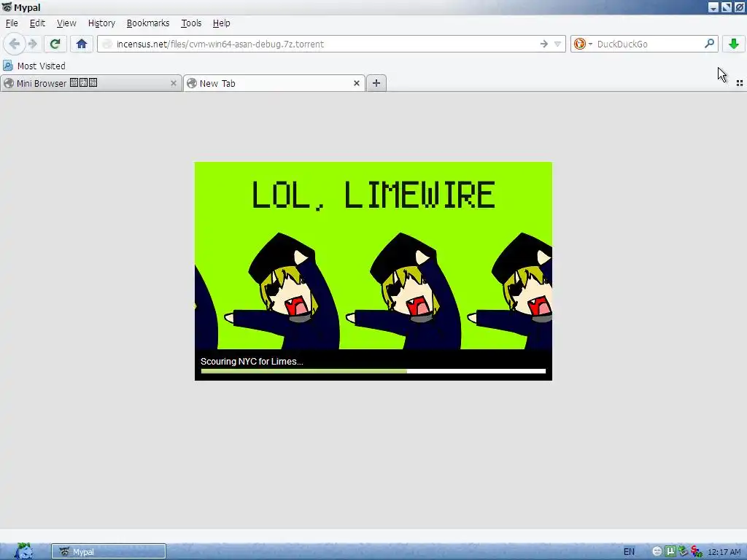Select the New Tab tab
The height and width of the screenshot is (560, 747).
tap(274, 83)
